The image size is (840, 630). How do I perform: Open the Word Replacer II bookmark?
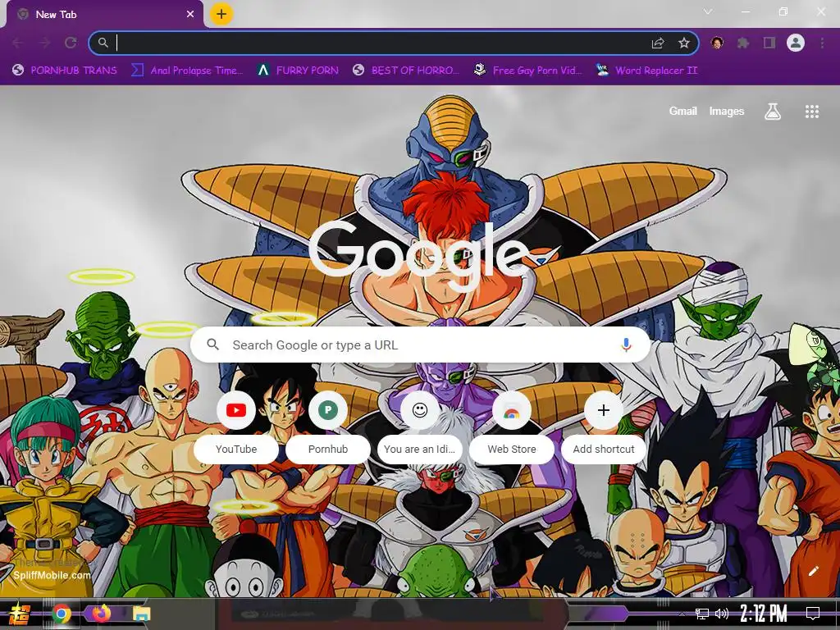(646, 71)
